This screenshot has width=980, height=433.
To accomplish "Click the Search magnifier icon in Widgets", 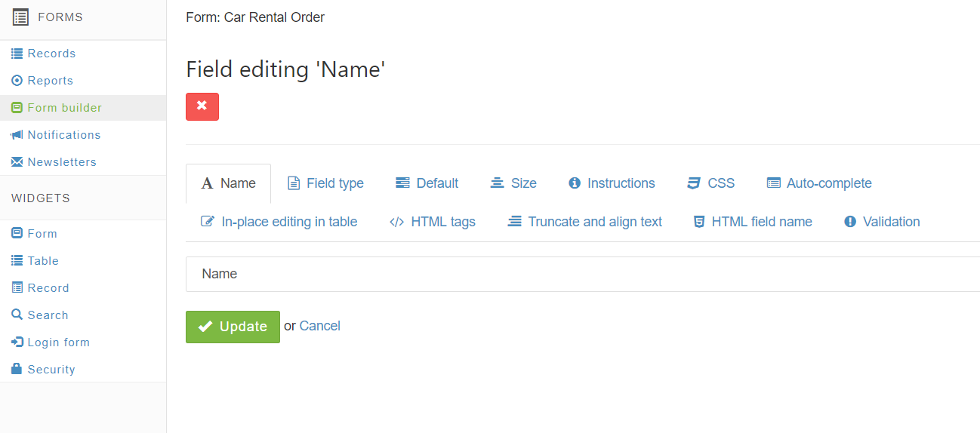I will click(x=17, y=315).
